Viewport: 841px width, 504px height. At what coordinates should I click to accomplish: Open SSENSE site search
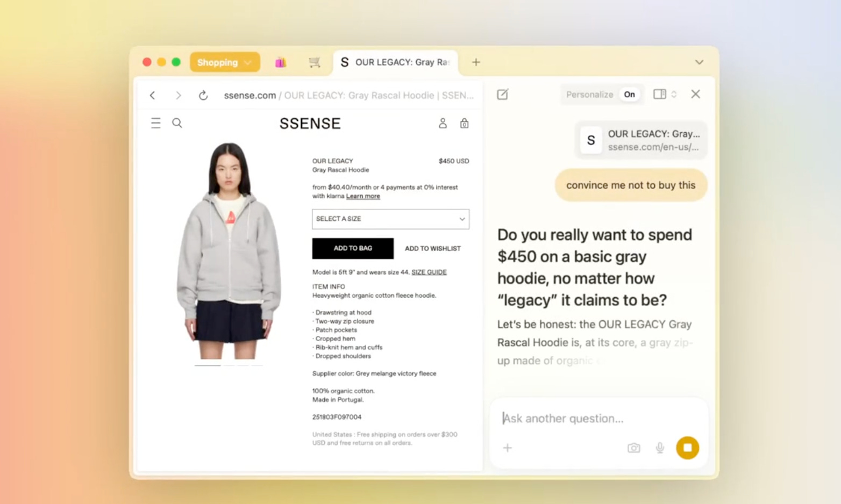177,123
